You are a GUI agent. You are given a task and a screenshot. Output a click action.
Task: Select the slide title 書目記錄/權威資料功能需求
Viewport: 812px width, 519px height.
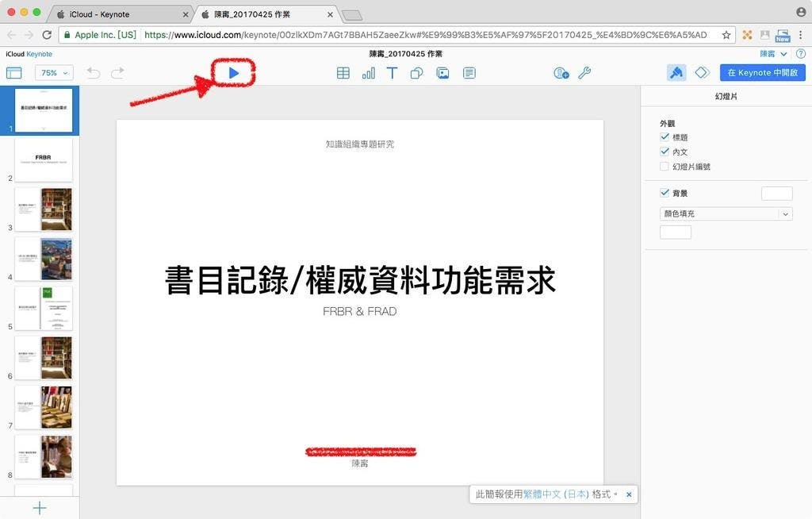click(360, 280)
